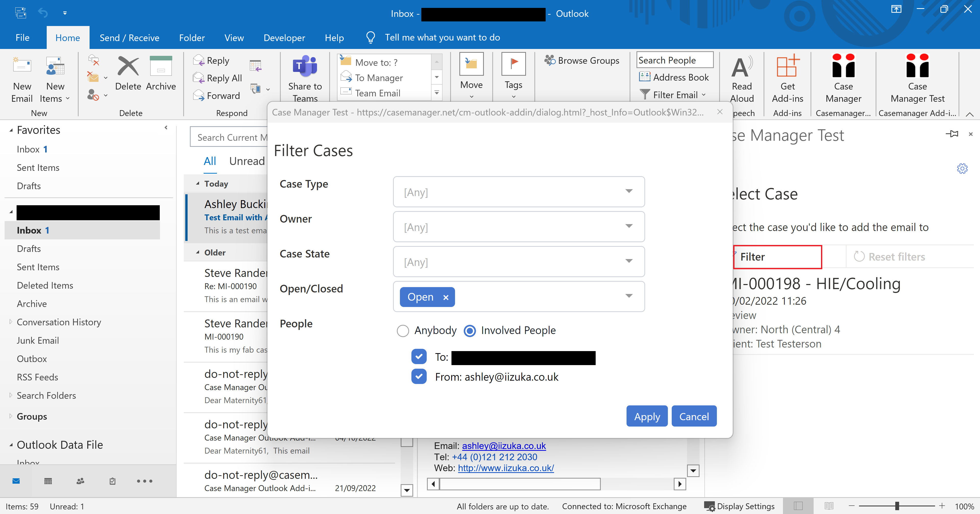Open settings gear in Case Manager pane

962,169
